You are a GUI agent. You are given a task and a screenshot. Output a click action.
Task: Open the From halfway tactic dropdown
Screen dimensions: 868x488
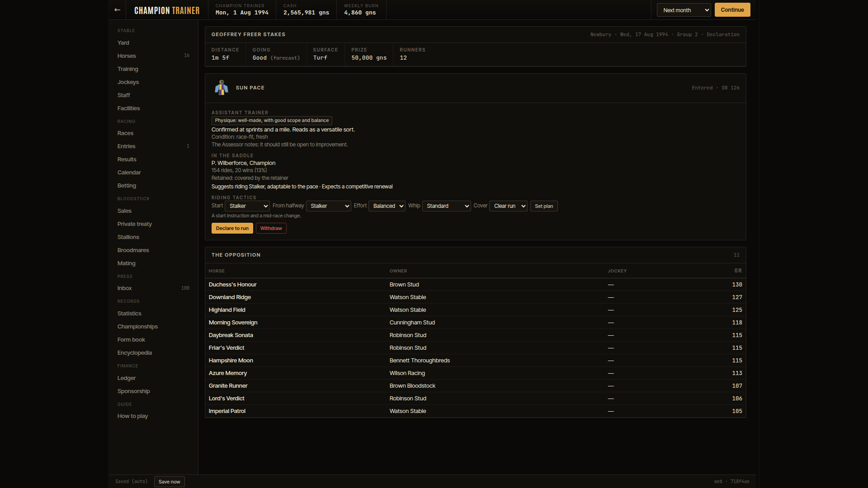tap(329, 206)
